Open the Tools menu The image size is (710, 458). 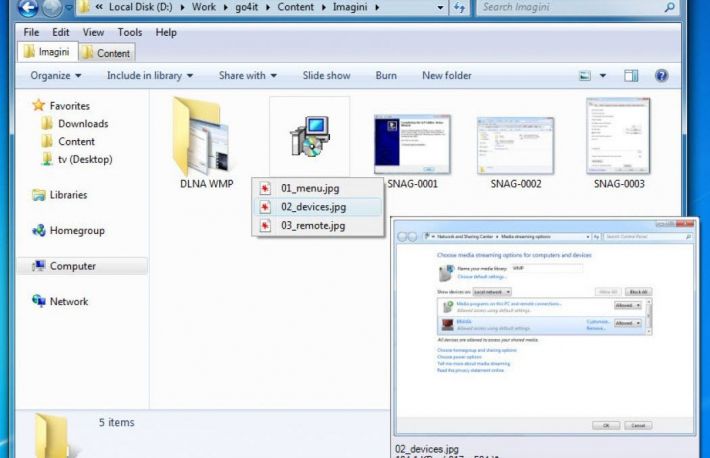pyautogui.click(x=129, y=33)
